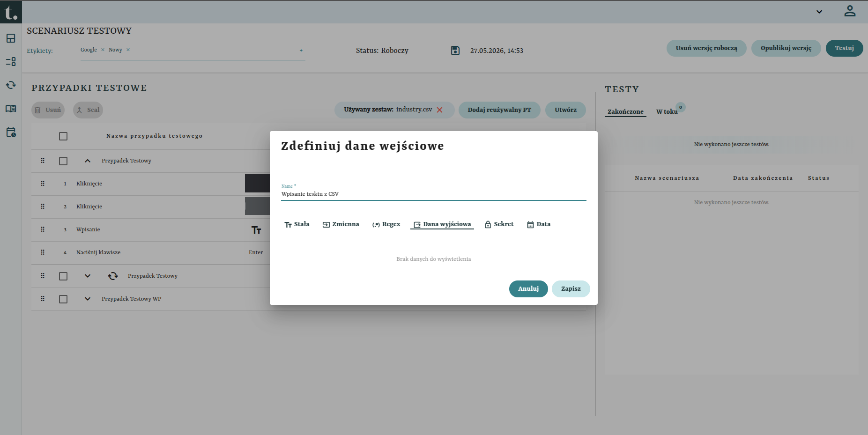Click the Etykiety labels input field
868x435 pixels.
pos(193,51)
